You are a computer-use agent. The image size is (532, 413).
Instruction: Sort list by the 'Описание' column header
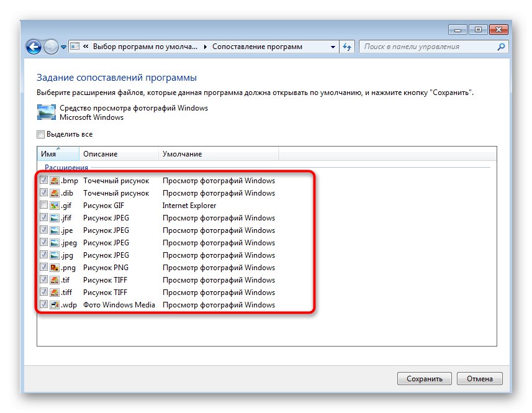click(119, 153)
